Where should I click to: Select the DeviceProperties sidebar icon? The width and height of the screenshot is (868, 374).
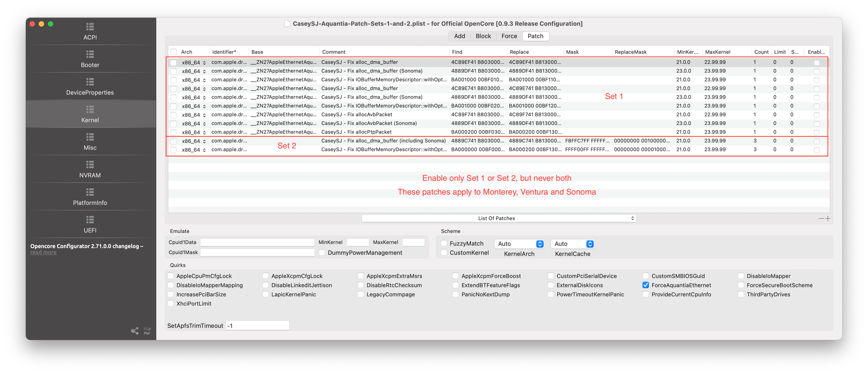pos(90,86)
